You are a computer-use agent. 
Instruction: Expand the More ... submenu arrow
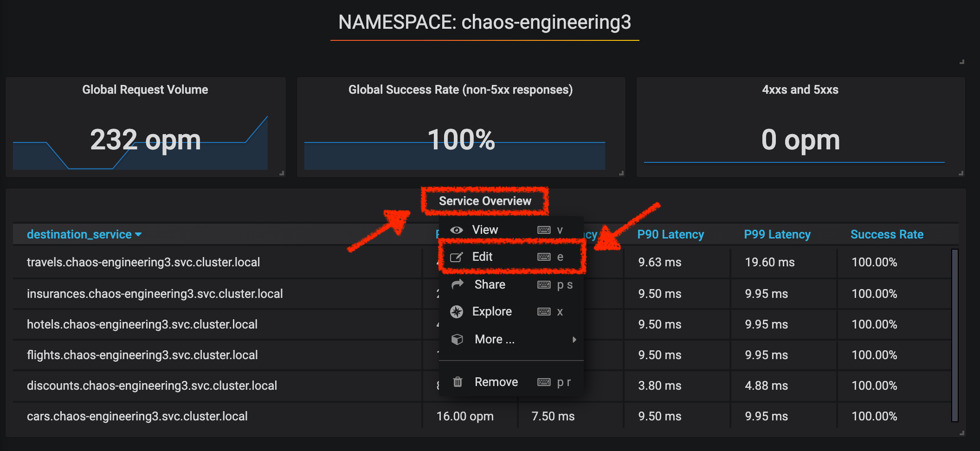point(574,340)
